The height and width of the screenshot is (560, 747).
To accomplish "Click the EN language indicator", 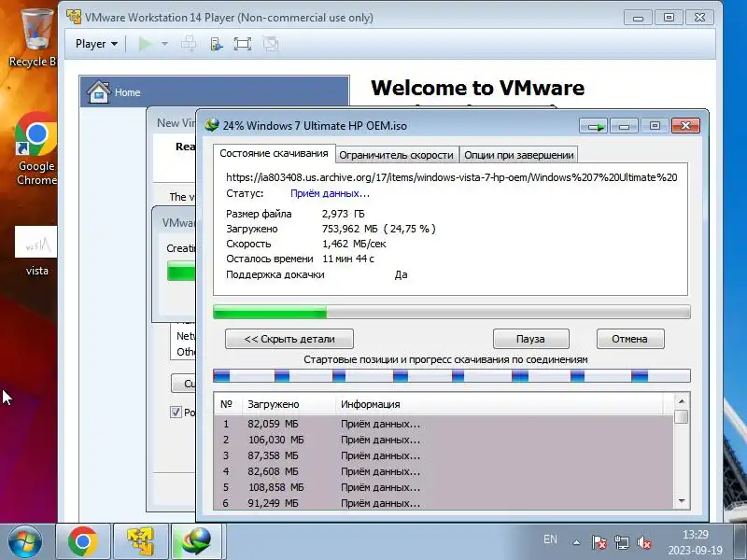I will pos(550,539).
